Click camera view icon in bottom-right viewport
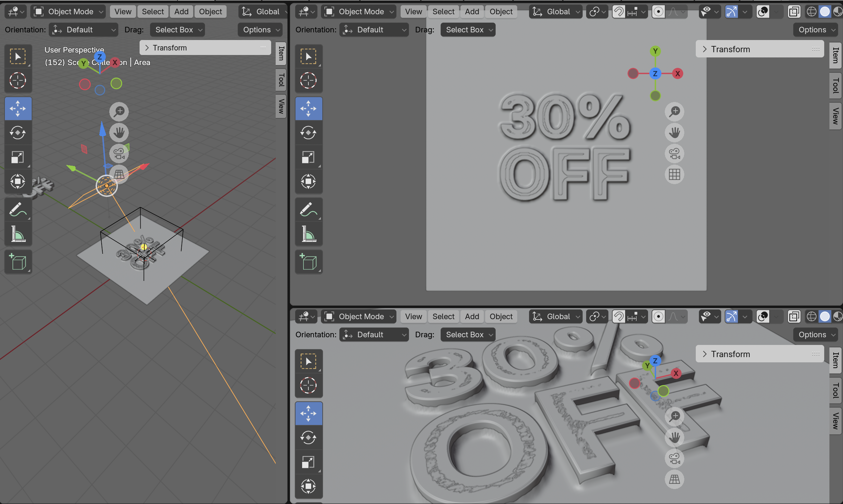The height and width of the screenshot is (504, 843). (674, 458)
